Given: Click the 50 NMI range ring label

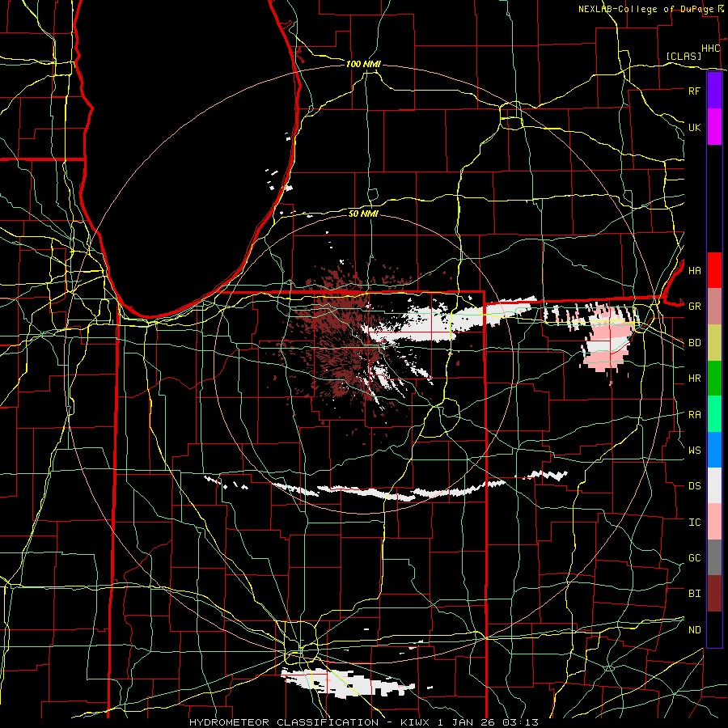Looking at the screenshot, I should click(363, 214).
